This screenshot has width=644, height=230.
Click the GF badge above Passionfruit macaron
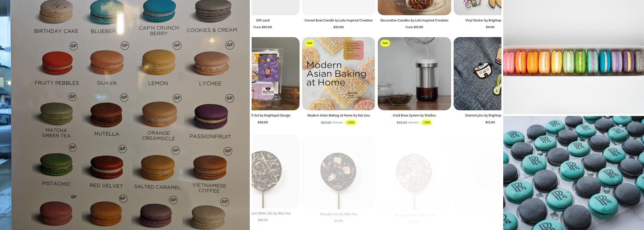[x=230, y=98]
